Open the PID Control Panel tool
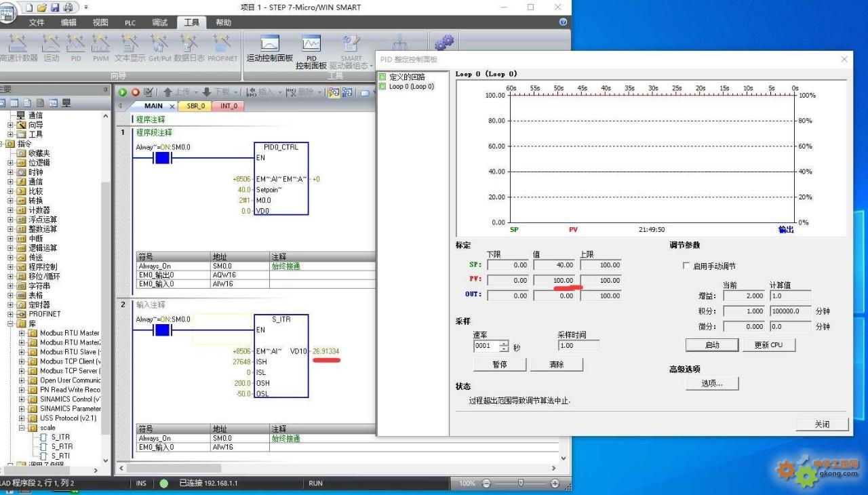This screenshot has height=495, width=868. click(311, 52)
